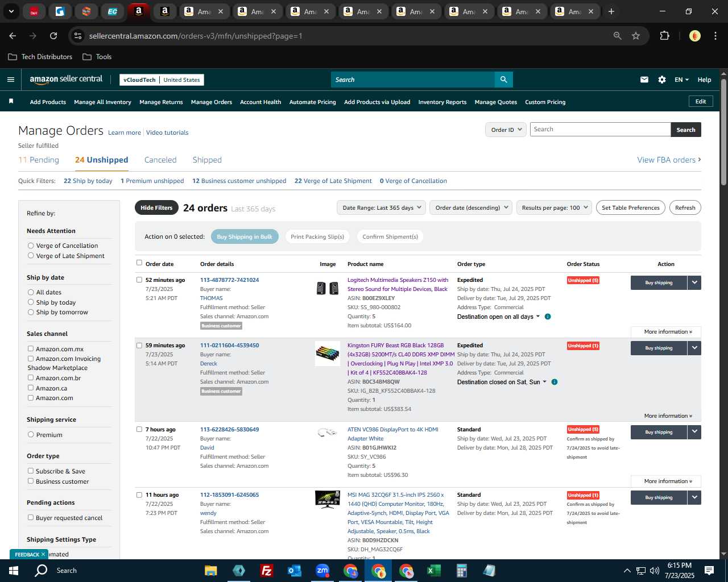This screenshot has height=582, width=728.
Task: Select the Verge of Cancellation radio button
Action: [x=31, y=246]
